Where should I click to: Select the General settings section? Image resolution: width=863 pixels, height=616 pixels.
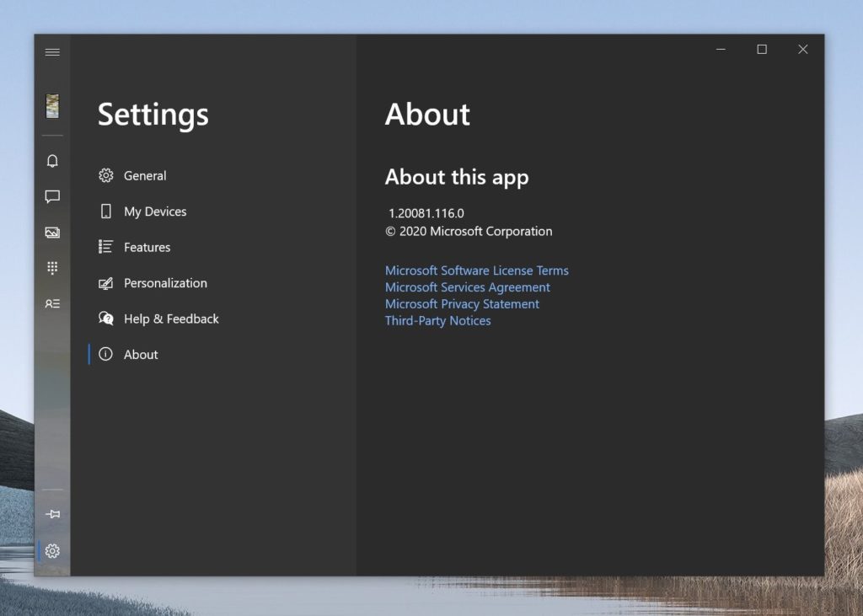[x=145, y=175]
